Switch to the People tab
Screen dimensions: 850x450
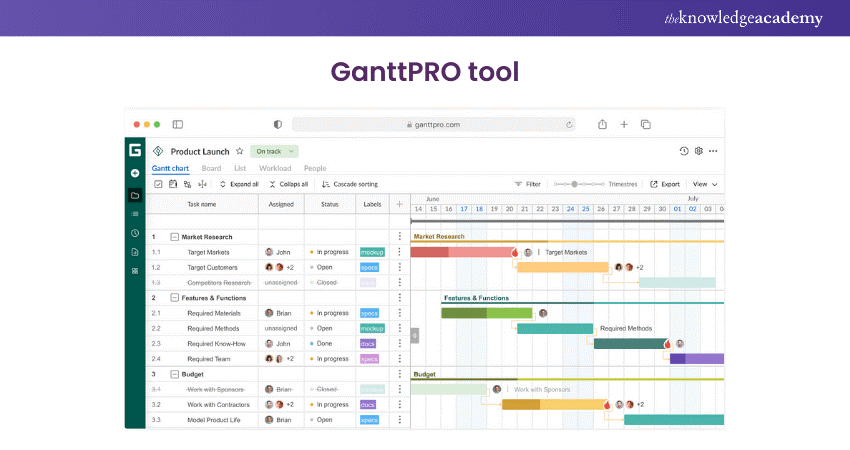coord(315,169)
